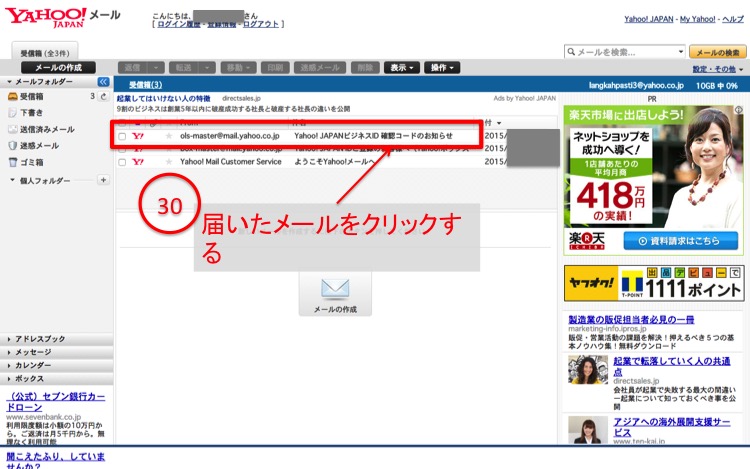Open the 迷惑メール spam folder
750x469 pixels.
[x=39, y=146]
